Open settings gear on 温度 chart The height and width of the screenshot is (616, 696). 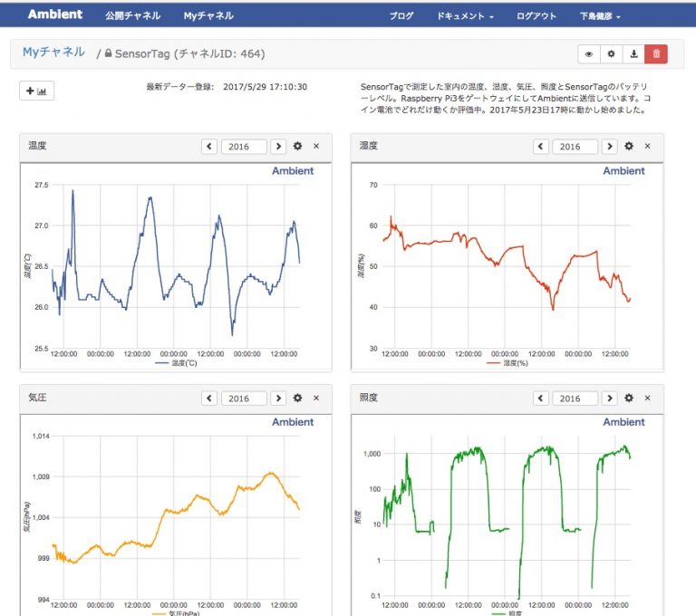coord(298,146)
